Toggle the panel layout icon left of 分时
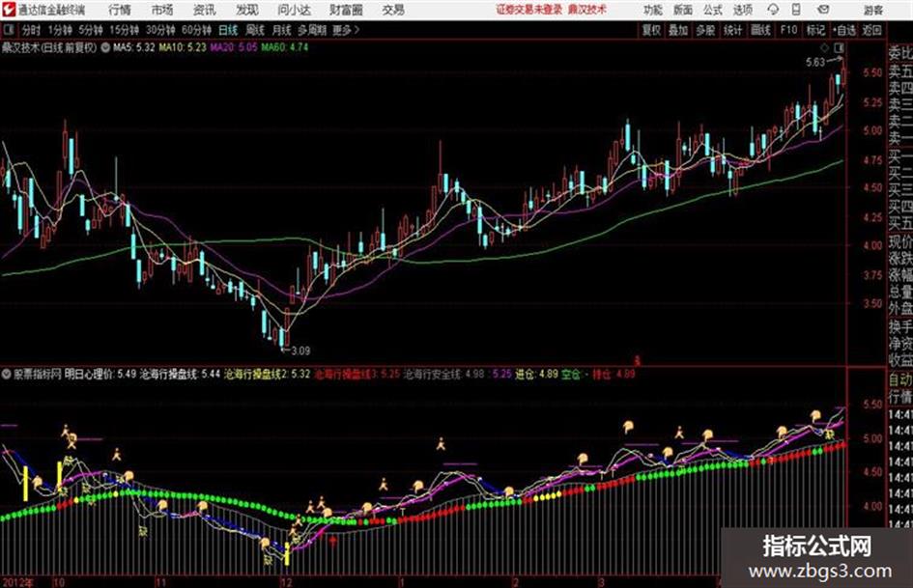 [x=8, y=30]
